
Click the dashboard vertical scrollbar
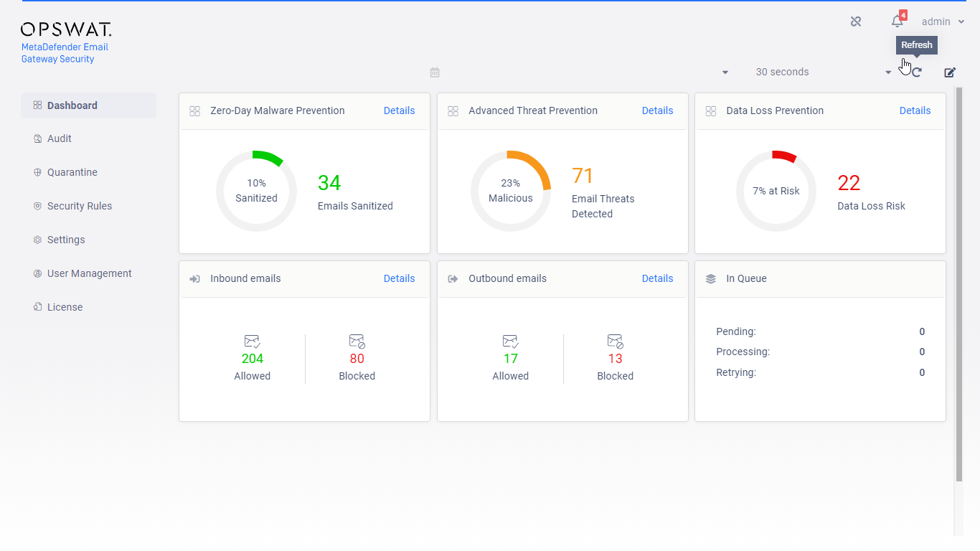pyautogui.click(x=959, y=284)
